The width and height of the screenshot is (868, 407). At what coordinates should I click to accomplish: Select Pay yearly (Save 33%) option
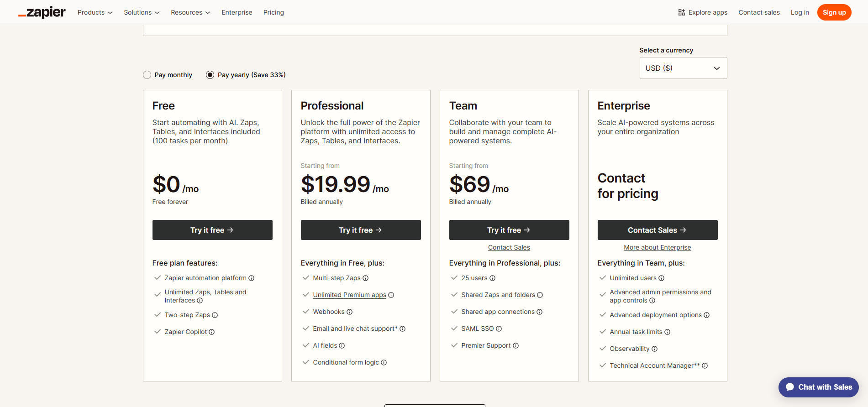210,75
